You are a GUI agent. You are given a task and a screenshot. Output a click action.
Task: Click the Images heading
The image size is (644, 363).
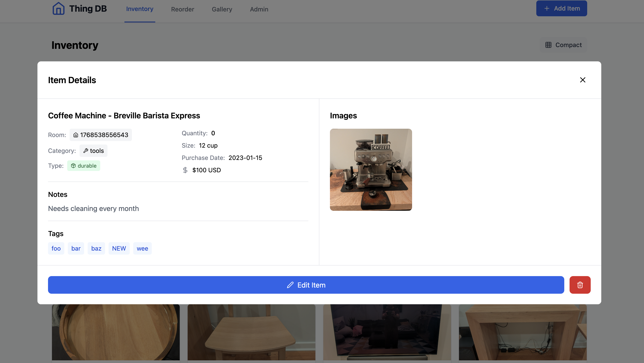(343, 115)
